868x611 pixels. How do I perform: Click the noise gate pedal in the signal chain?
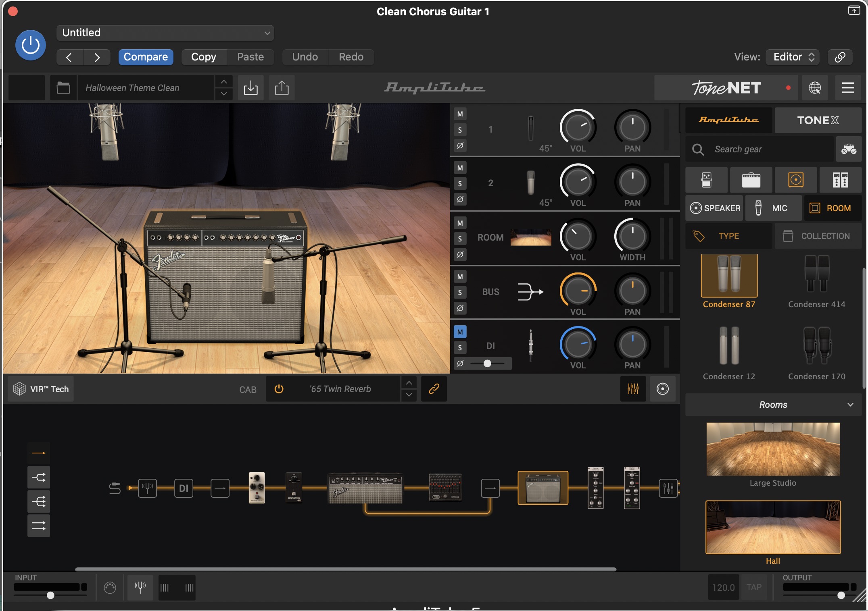pyautogui.click(x=257, y=488)
